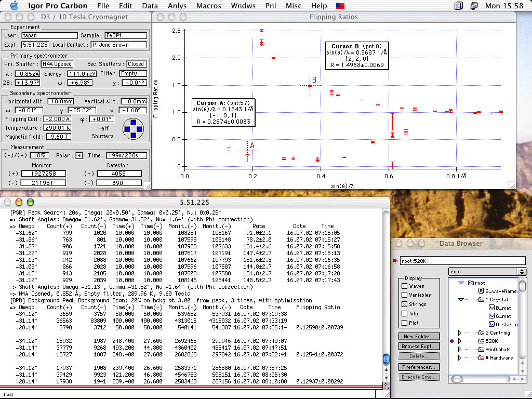Screen dimensions: 532x399
Task: Select the Hardware folder icon
Action: coord(481,357)
